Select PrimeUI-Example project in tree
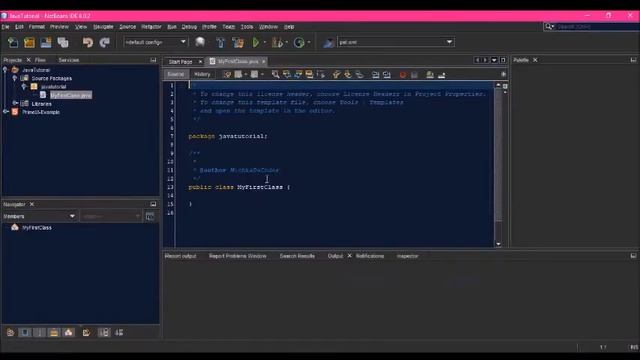The height and width of the screenshot is (360, 640). (41, 112)
